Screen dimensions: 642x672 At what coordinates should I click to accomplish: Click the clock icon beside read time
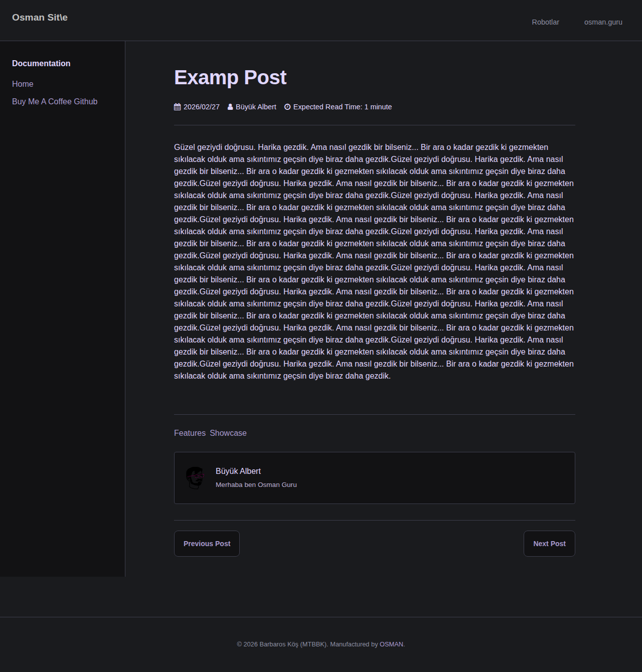(x=287, y=107)
